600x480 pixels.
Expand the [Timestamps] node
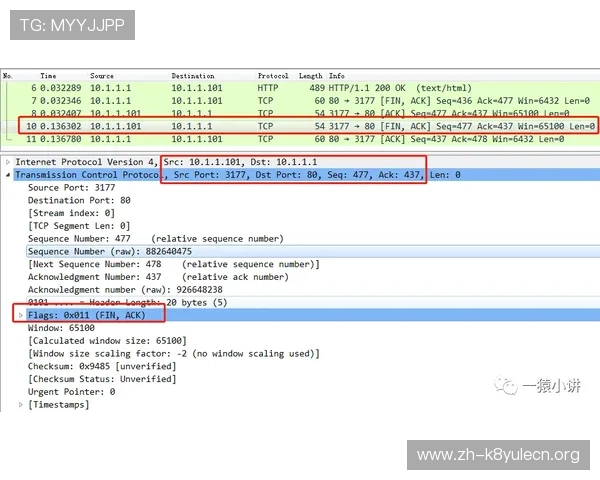[21, 405]
